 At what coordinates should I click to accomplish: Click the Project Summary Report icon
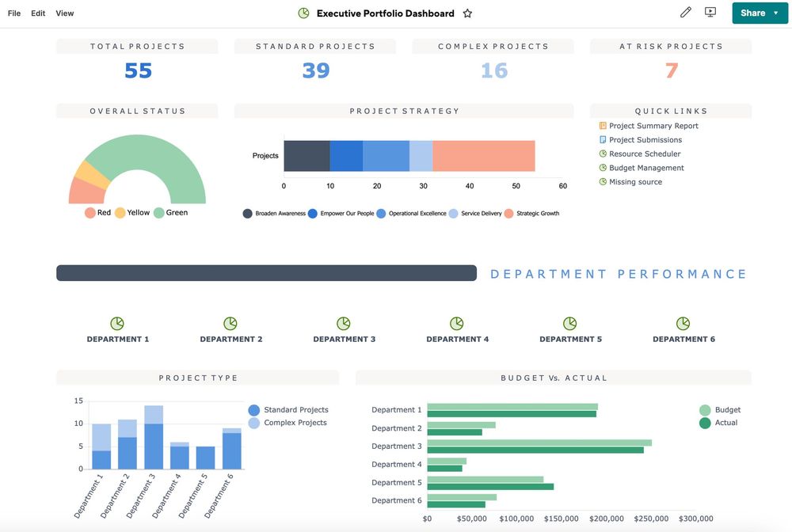[x=603, y=126]
